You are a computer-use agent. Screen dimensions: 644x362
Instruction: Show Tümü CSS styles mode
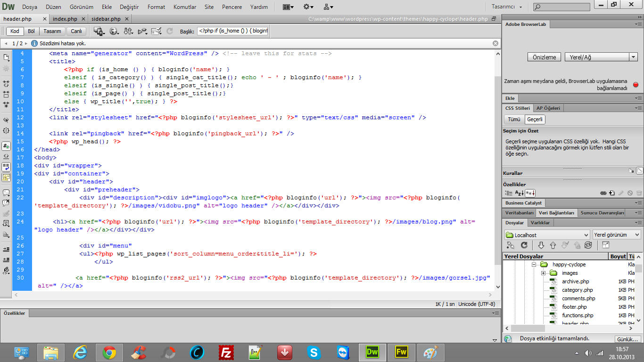coord(514,119)
